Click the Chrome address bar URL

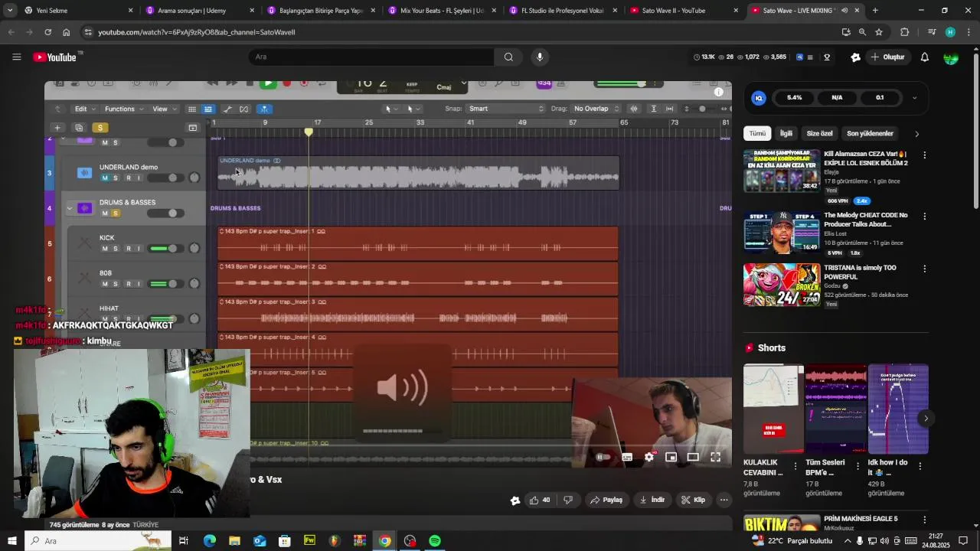197,32
